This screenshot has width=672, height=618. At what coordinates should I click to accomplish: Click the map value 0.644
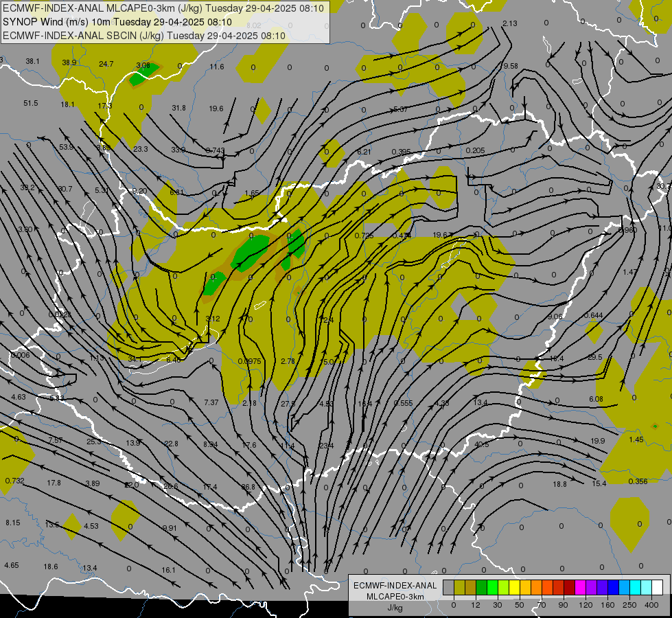point(594,315)
